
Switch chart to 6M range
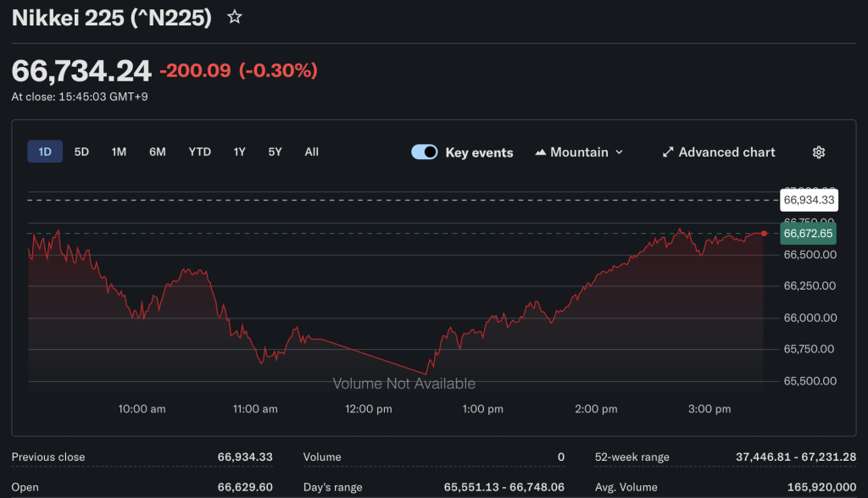[157, 152]
